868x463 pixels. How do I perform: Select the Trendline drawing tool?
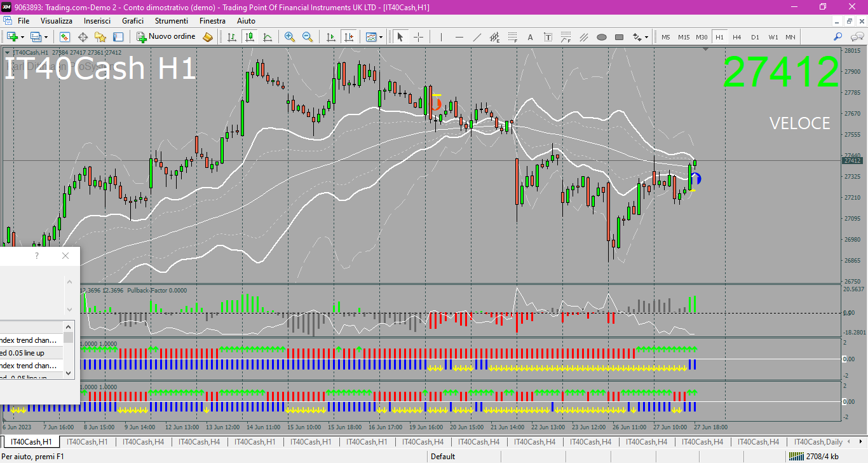(x=477, y=37)
